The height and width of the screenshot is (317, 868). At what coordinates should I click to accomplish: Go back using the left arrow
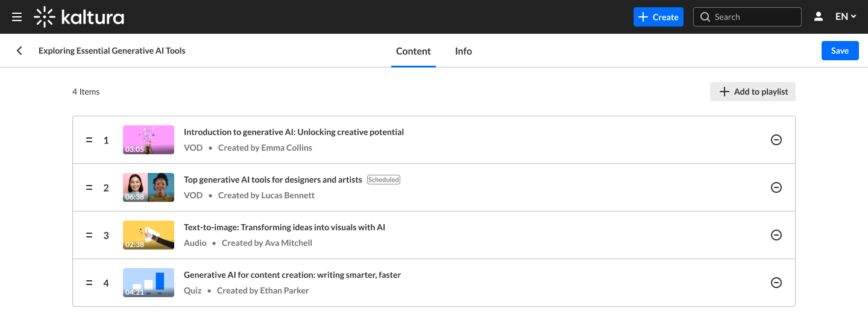(x=19, y=51)
